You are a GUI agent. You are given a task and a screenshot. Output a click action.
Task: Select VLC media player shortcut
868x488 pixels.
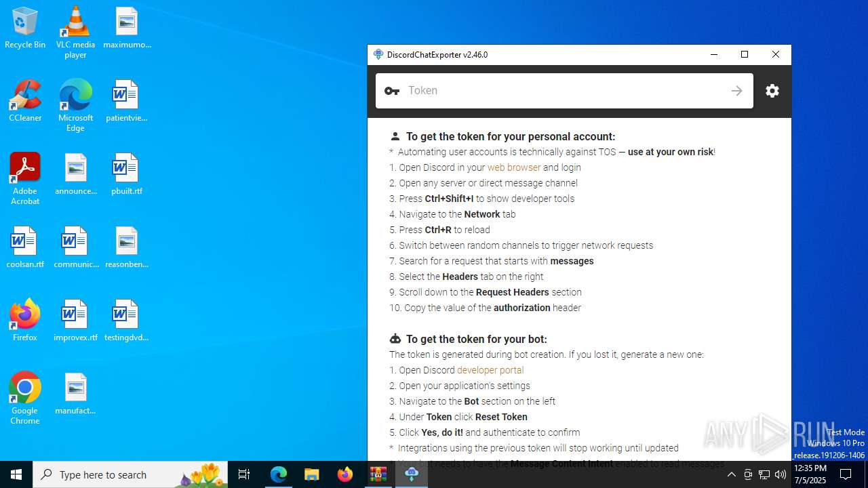tap(75, 33)
